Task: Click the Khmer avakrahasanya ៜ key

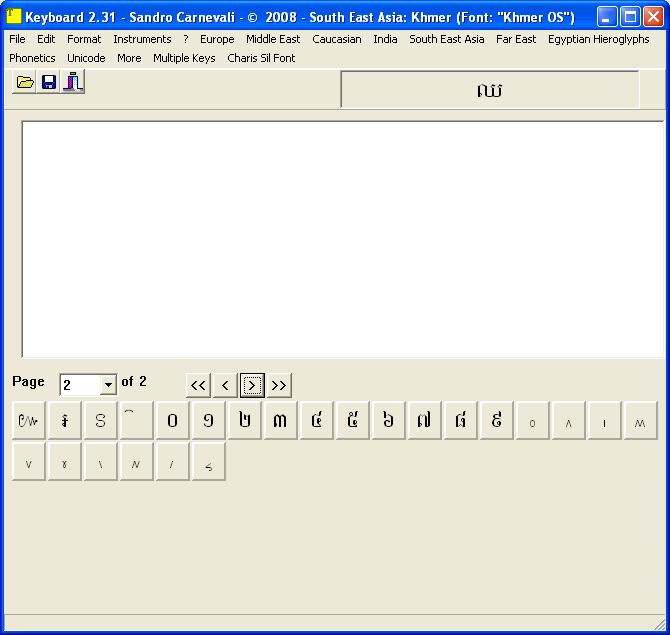Action: tap(100, 420)
